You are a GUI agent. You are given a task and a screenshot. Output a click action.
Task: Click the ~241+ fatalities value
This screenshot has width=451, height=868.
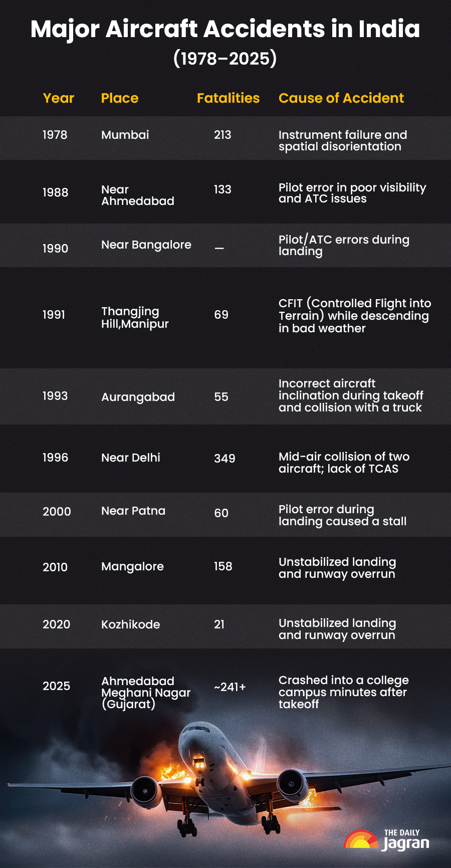pos(230,687)
